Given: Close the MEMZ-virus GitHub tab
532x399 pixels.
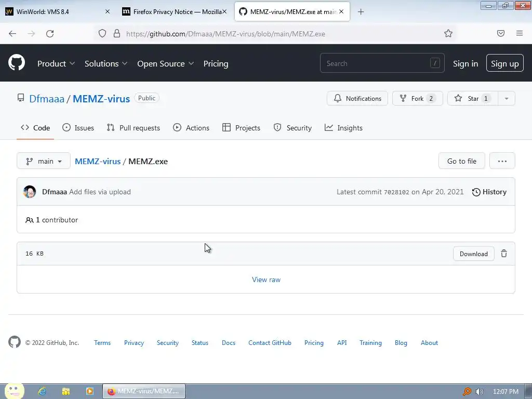Looking at the screenshot, I should 341,11.
